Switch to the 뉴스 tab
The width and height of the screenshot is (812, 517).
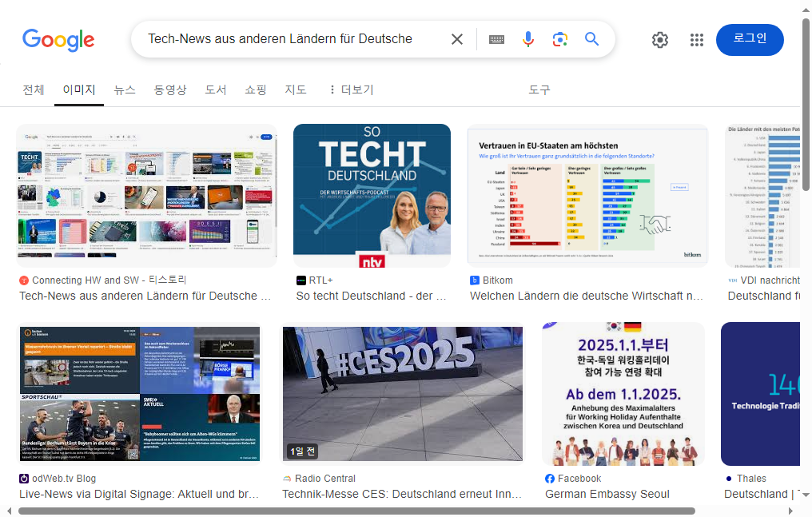click(x=125, y=89)
